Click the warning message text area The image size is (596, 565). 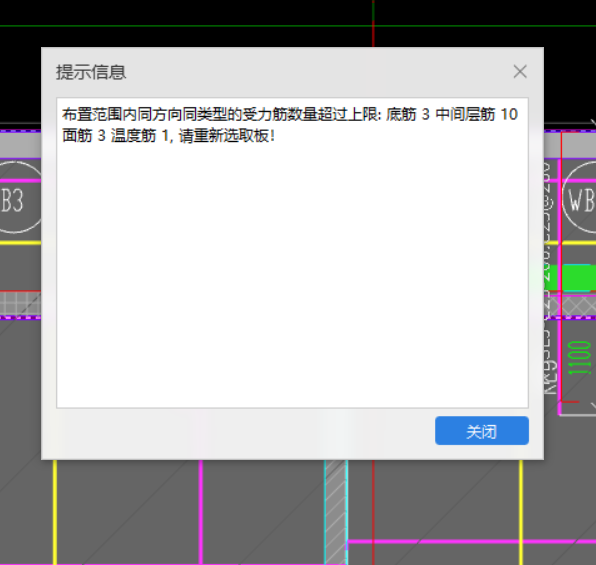pyautogui.click(x=292, y=253)
